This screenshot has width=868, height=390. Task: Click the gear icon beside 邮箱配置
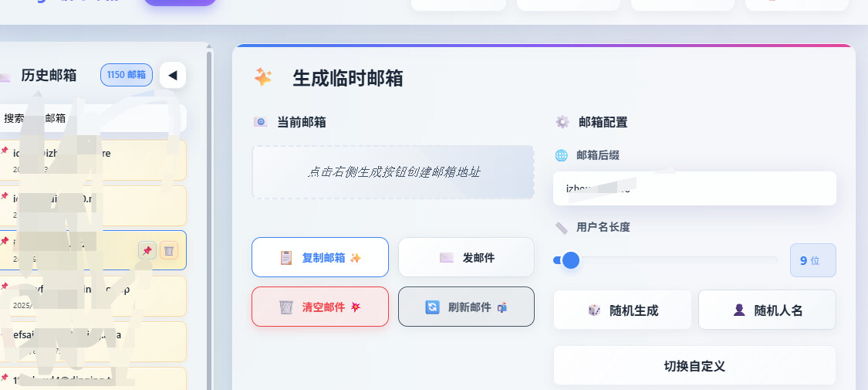click(x=562, y=122)
